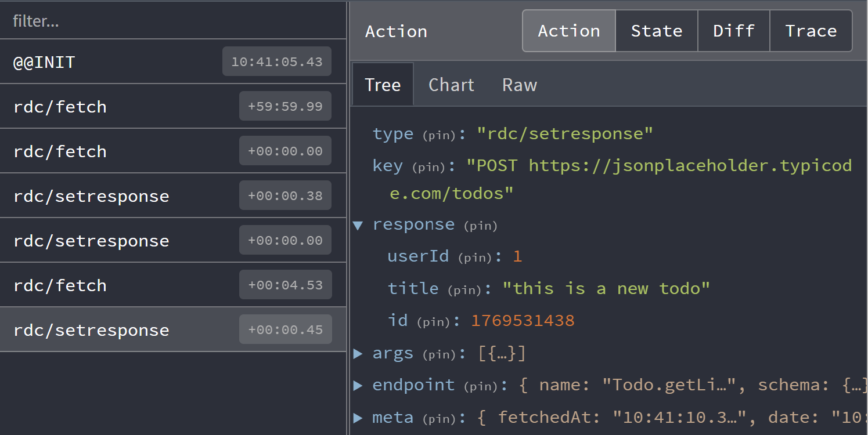Expand the args node
Screen dimensions: 868x435
pos(358,353)
